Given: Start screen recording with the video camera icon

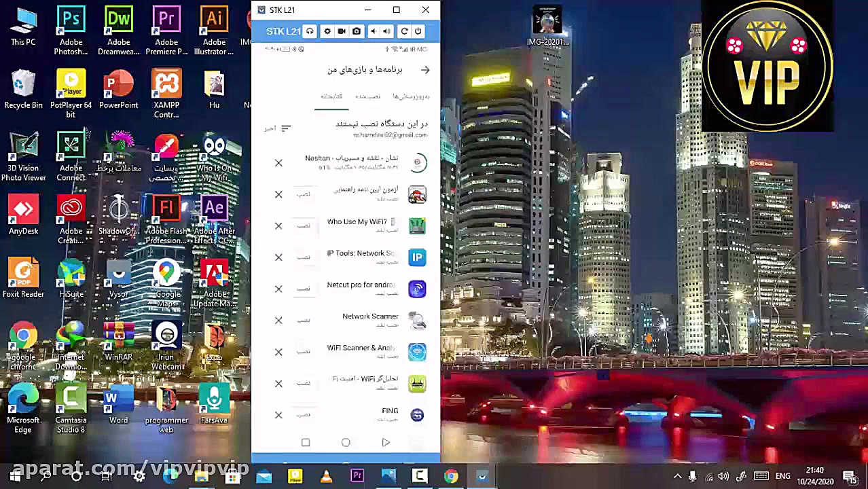Looking at the screenshot, I should [x=342, y=31].
